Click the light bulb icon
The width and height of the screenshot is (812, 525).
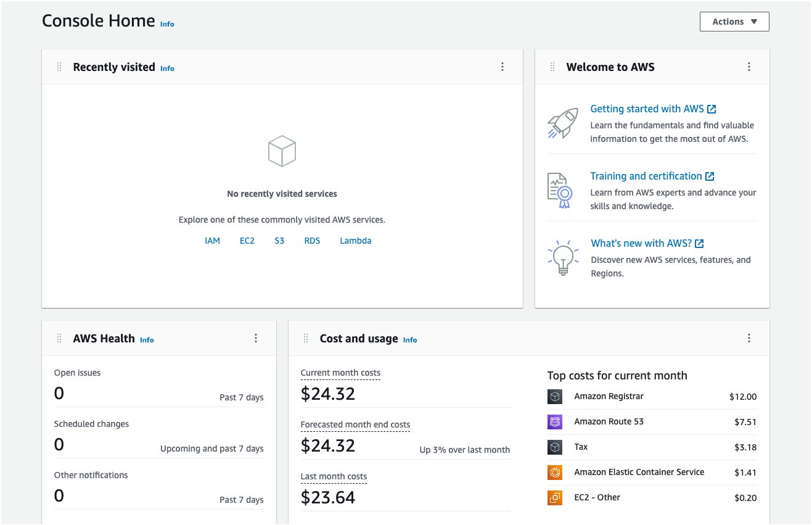(563, 257)
